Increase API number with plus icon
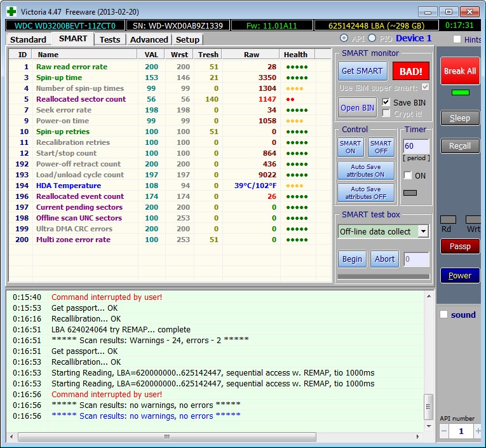 coord(478,431)
